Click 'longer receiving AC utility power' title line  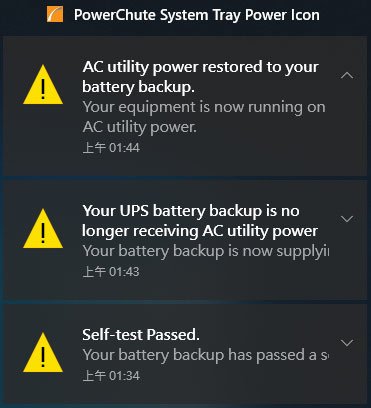click(x=200, y=231)
